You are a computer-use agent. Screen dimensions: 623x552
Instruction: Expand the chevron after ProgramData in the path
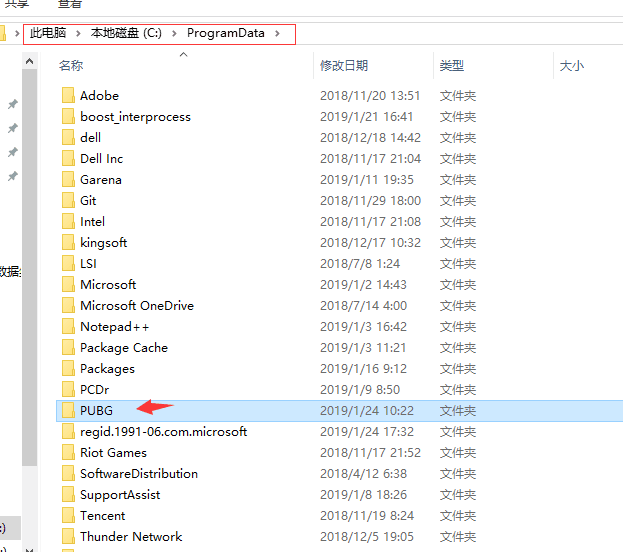pos(277,33)
